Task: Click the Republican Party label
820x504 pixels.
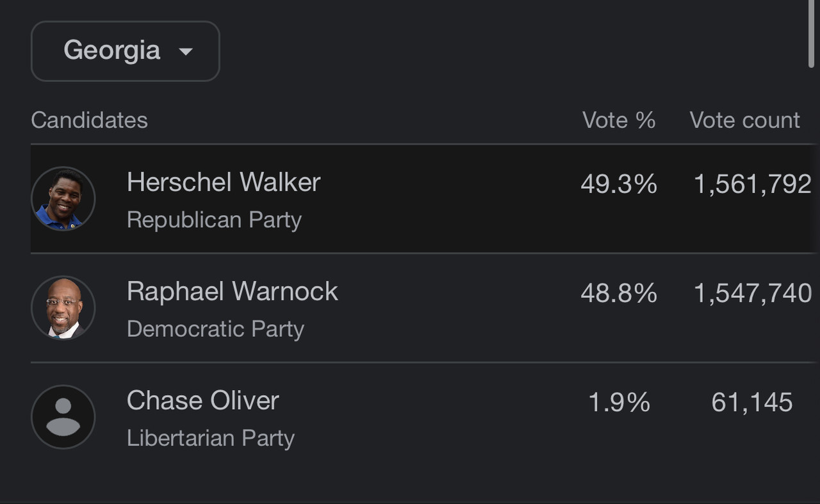Action: [214, 220]
